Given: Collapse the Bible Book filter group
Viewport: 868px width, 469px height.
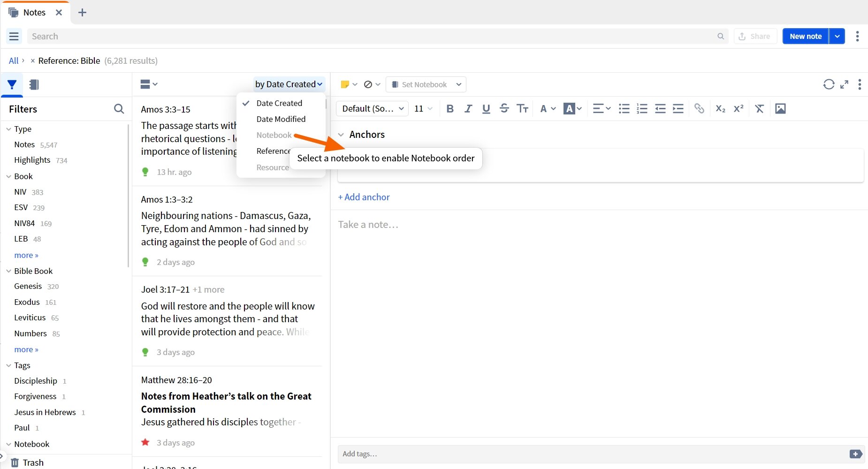Looking at the screenshot, I should tap(8, 271).
